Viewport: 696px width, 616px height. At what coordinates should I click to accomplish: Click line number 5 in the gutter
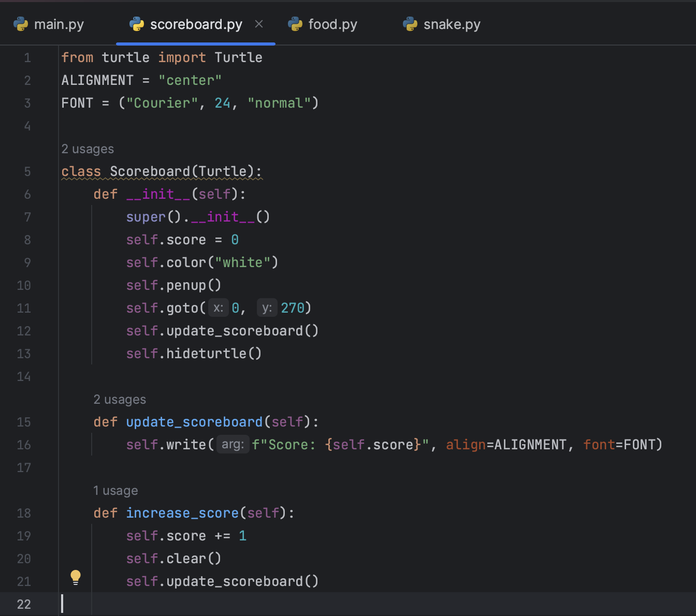(x=27, y=171)
